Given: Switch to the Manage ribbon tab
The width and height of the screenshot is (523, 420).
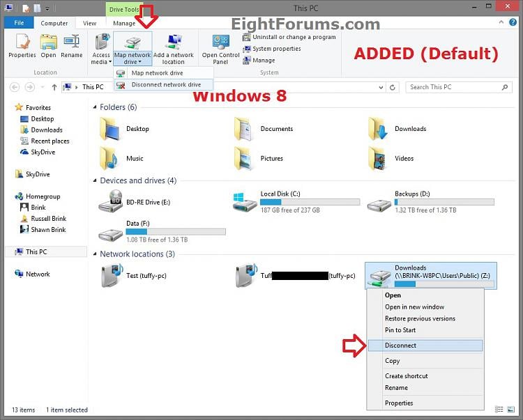Looking at the screenshot, I should coord(124,23).
